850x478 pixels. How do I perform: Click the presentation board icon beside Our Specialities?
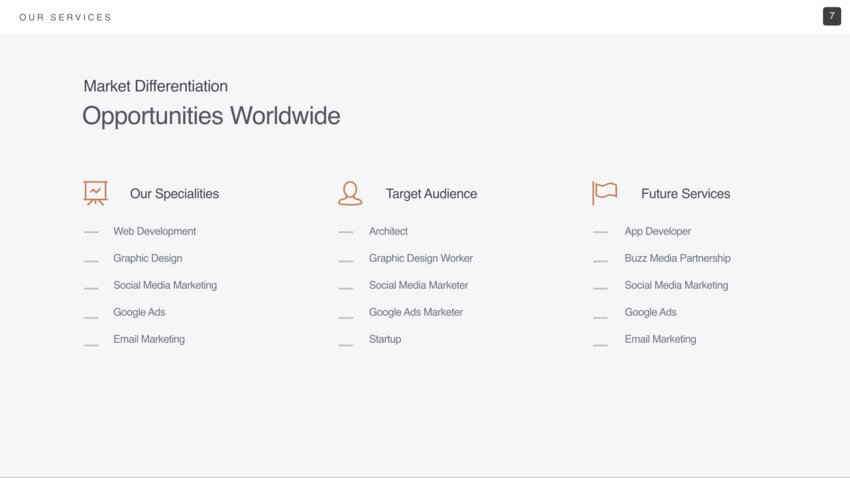pyautogui.click(x=95, y=193)
